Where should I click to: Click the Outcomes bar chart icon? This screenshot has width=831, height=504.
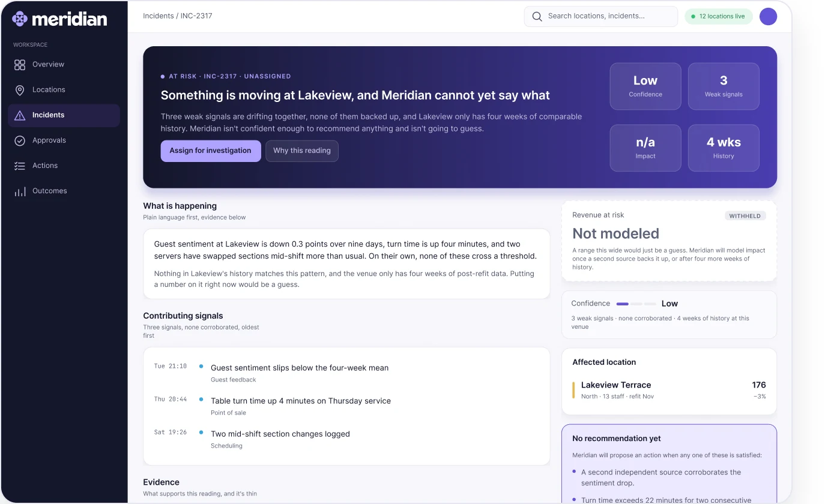20,191
